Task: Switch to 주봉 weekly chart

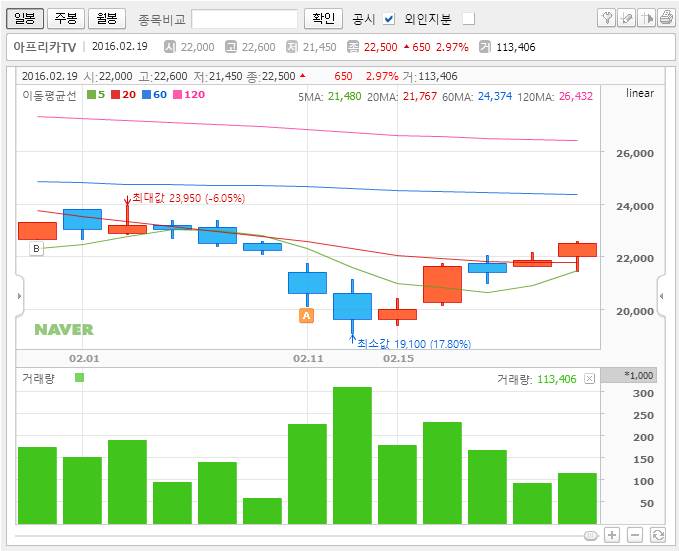Action: click(x=66, y=19)
